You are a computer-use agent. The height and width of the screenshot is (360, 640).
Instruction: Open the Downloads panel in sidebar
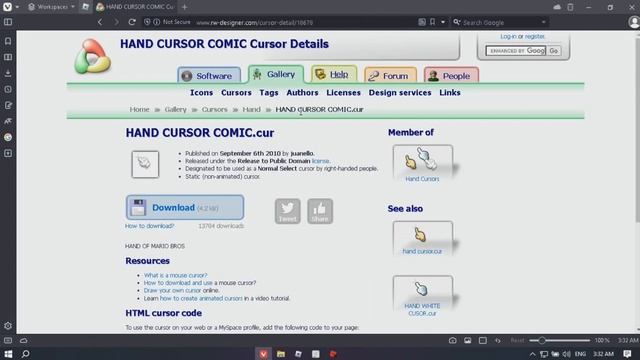(8, 73)
